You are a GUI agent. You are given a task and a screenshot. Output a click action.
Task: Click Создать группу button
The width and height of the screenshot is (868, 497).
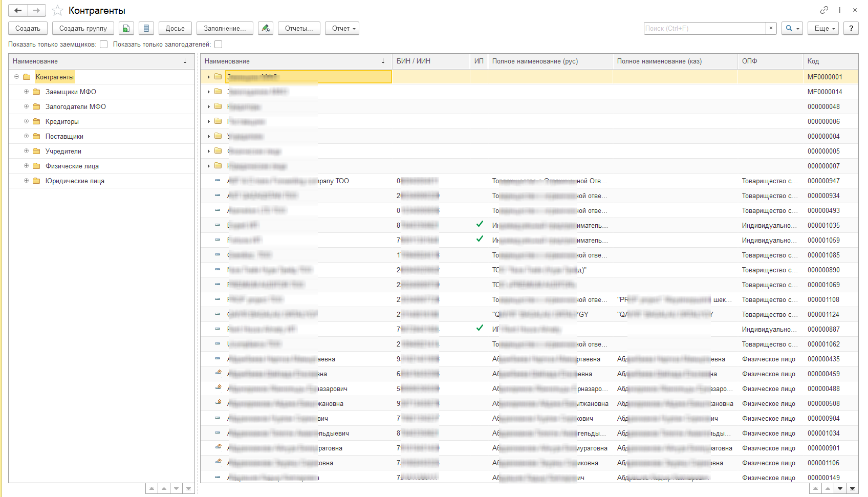coord(83,28)
